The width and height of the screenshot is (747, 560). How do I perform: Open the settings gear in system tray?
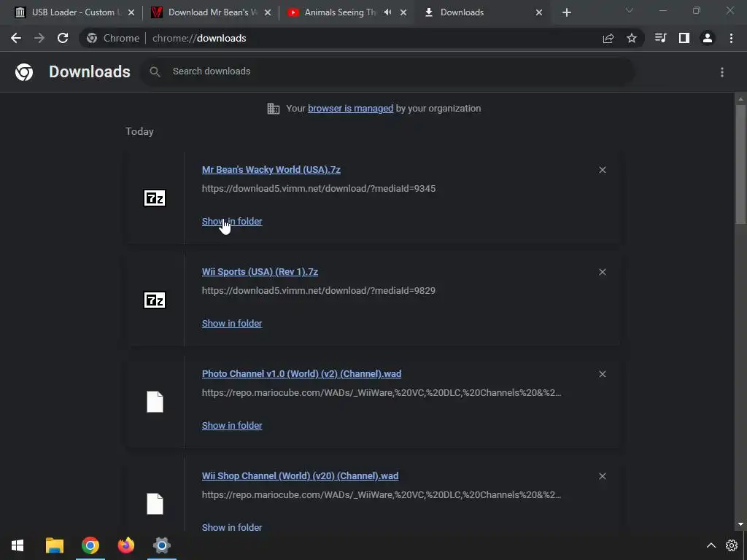[731, 545]
